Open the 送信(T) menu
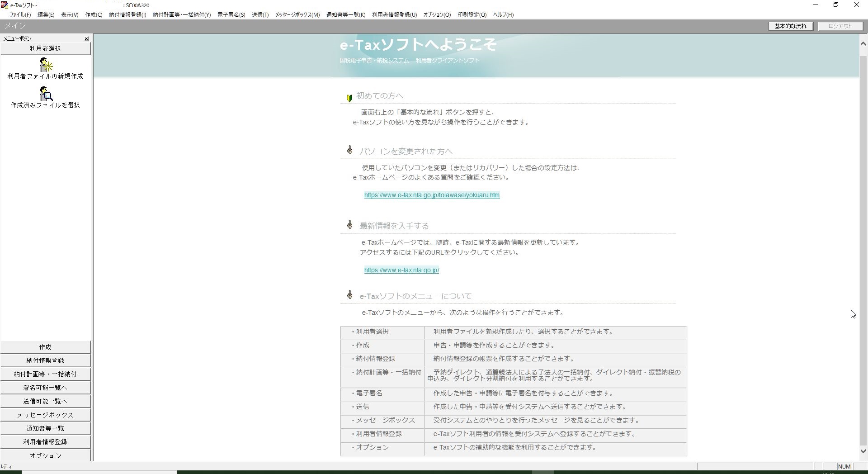 [x=260, y=15]
